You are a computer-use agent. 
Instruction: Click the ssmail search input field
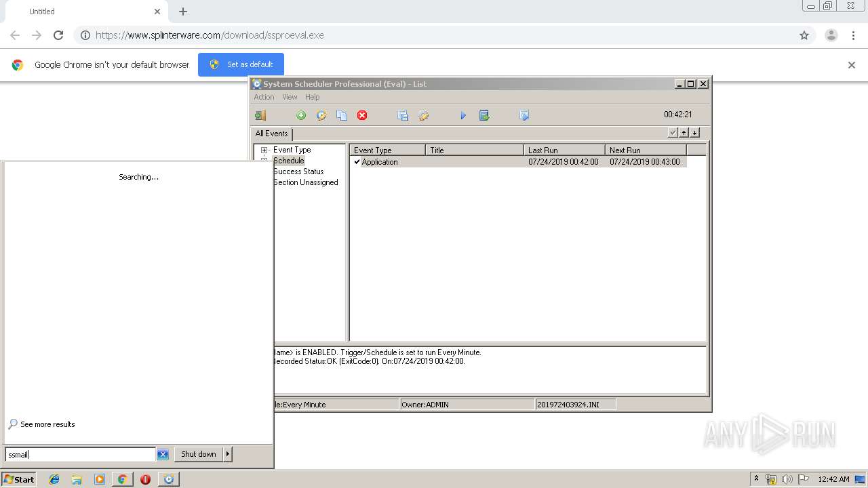point(81,454)
